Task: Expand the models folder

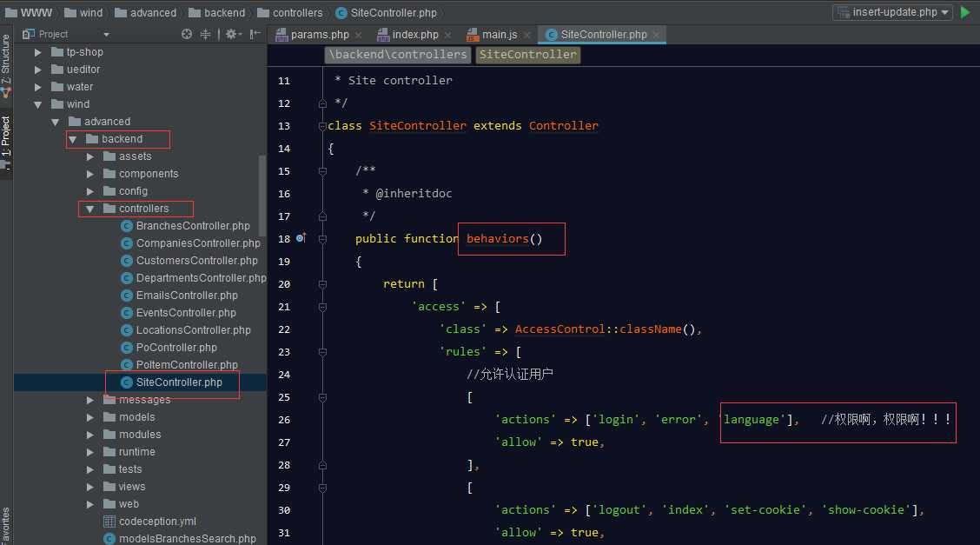Action: point(90,417)
